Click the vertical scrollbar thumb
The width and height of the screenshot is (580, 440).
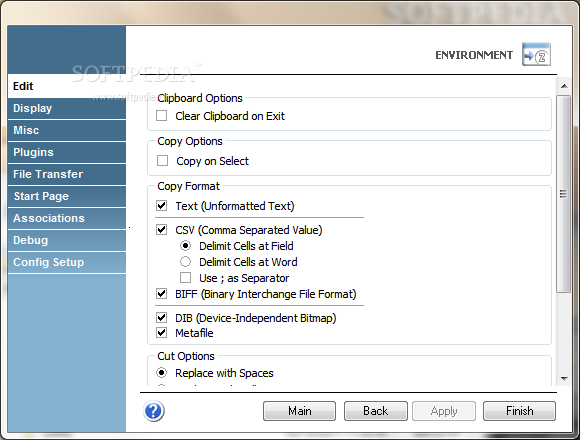click(564, 194)
